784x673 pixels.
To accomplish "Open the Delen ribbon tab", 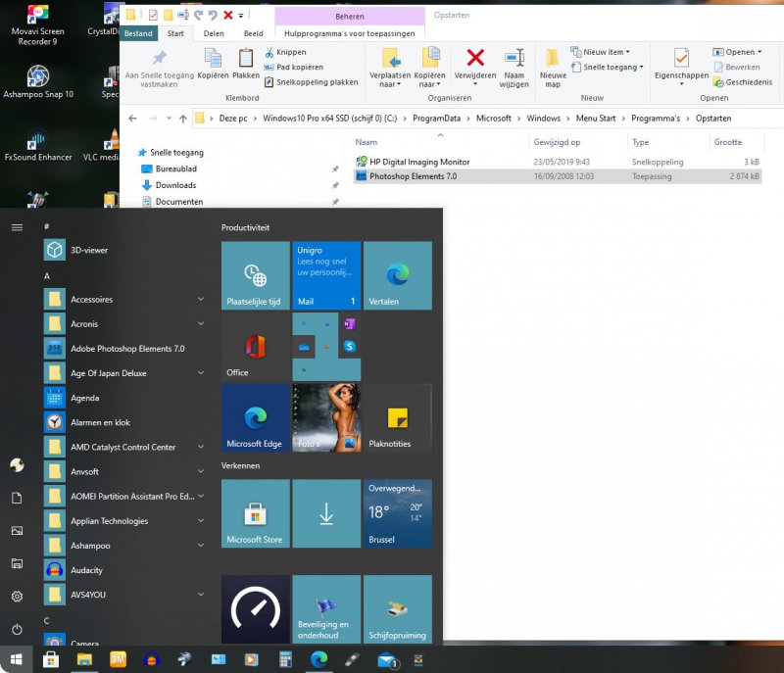I will point(213,33).
